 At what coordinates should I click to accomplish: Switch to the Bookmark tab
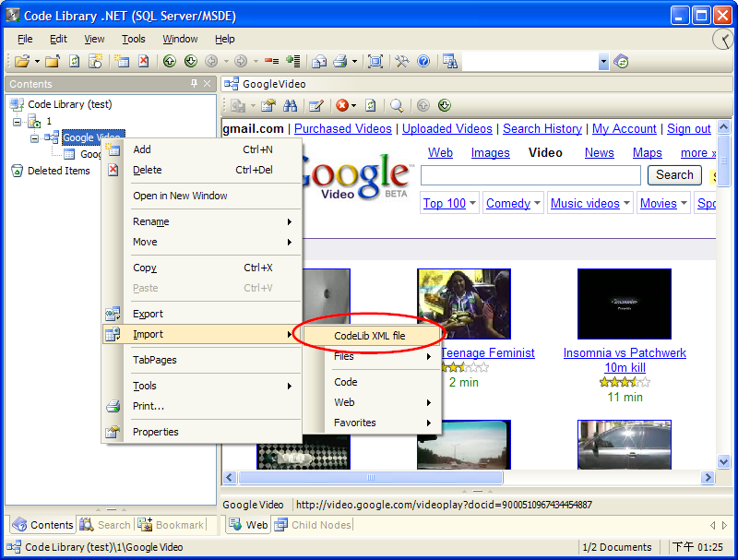[x=173, y=525]
